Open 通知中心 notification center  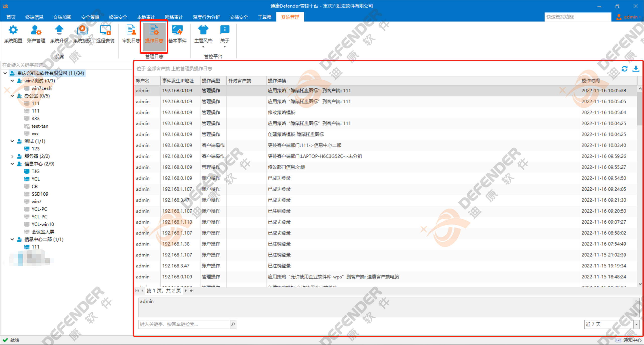coord(629,340)
